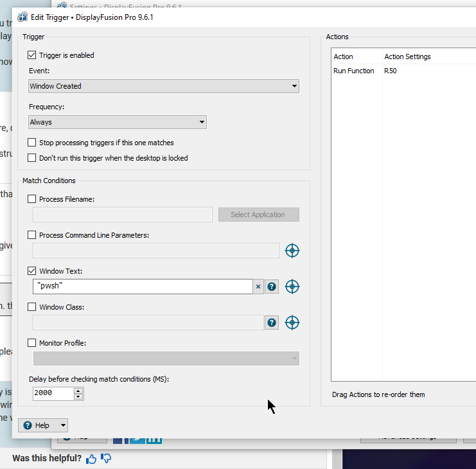
Task: Click the thumbs down icon
Action: pyautogui.click(x=107, y=458)
